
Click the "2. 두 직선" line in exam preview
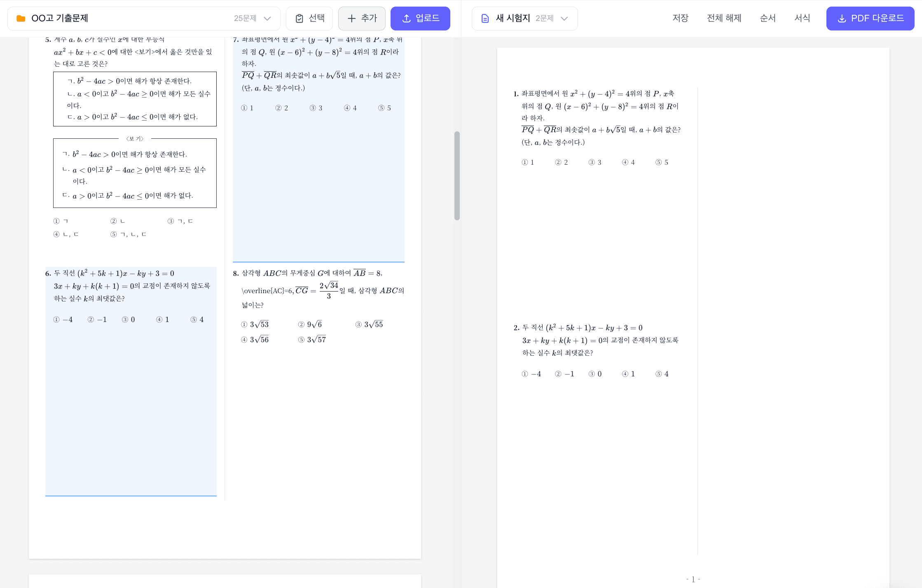[x=578, y=328]
